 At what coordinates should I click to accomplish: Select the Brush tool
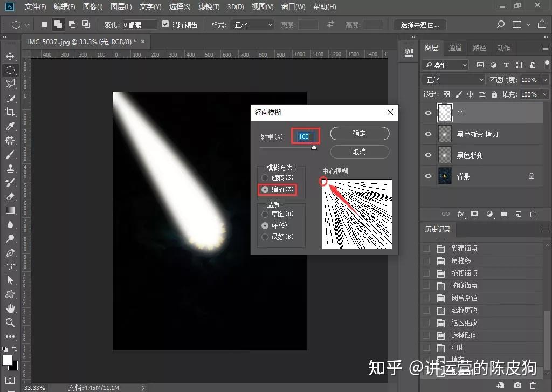click(10, 154)
